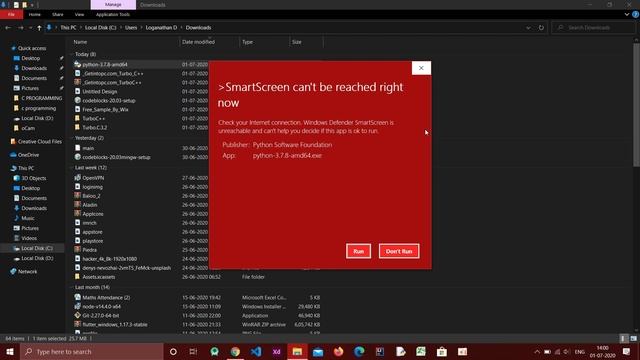
Task: Select the Maths Attendance (2) file
Action: click(x=106, y=298)
